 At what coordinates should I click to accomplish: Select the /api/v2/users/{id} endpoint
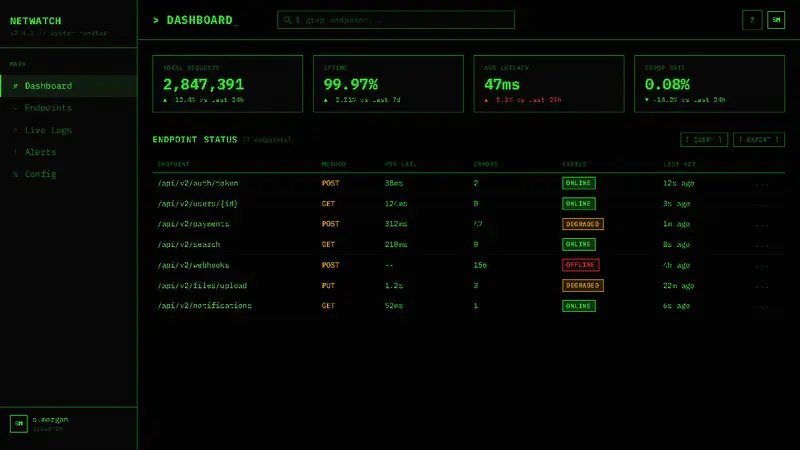pos(197,204)
